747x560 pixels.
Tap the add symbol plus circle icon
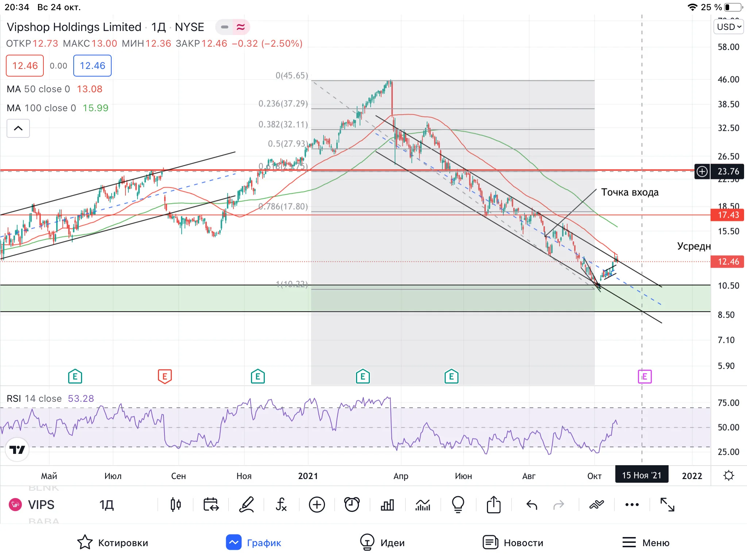(317, 505)
